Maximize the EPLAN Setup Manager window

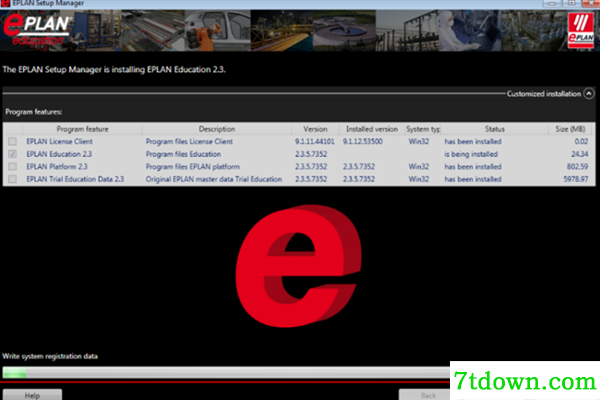click(571, 3)
